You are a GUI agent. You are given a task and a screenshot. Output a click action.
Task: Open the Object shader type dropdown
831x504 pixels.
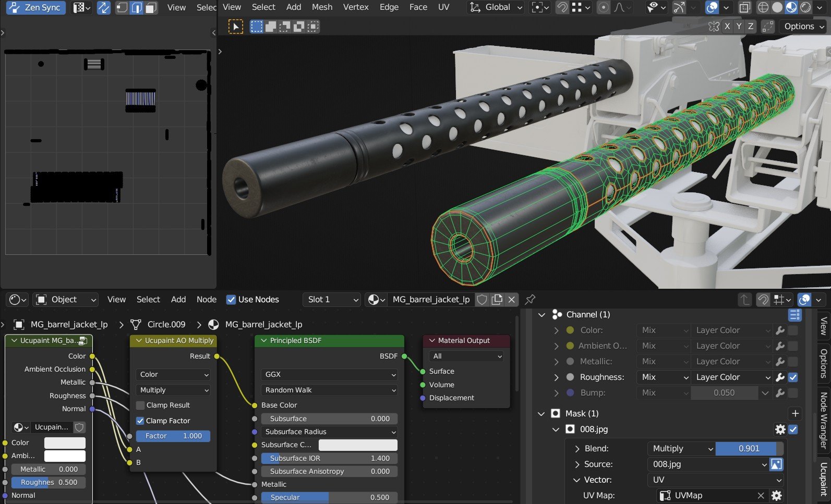click(66, 300)
